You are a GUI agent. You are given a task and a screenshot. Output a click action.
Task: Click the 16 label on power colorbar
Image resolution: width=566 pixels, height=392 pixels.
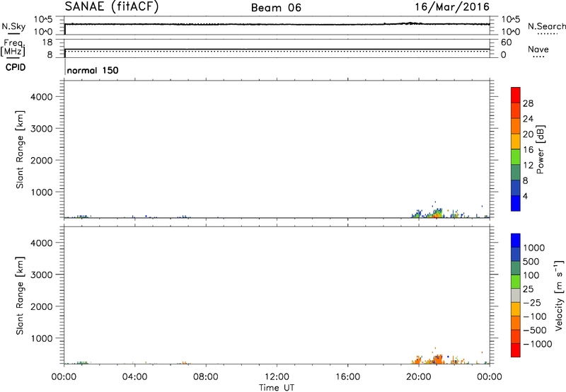[528, 150]
